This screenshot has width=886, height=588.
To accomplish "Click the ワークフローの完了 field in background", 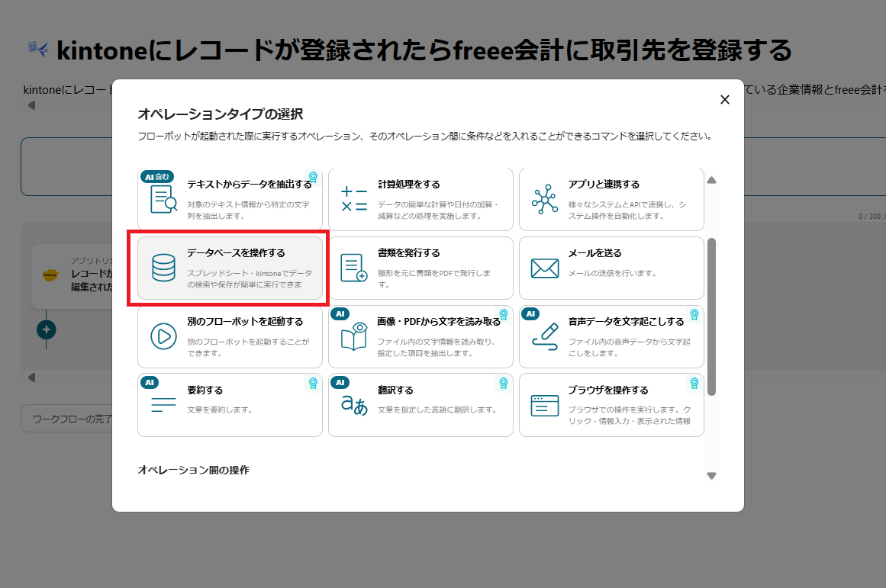I will (66, 419).
